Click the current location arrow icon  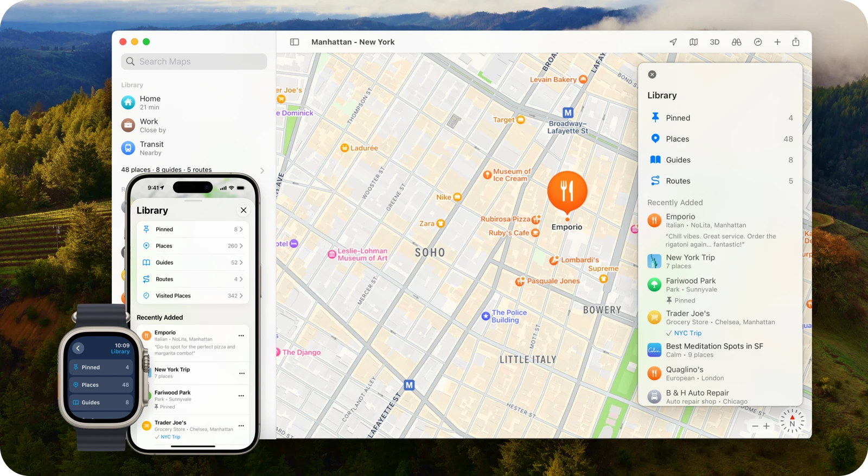click(673, 42)
